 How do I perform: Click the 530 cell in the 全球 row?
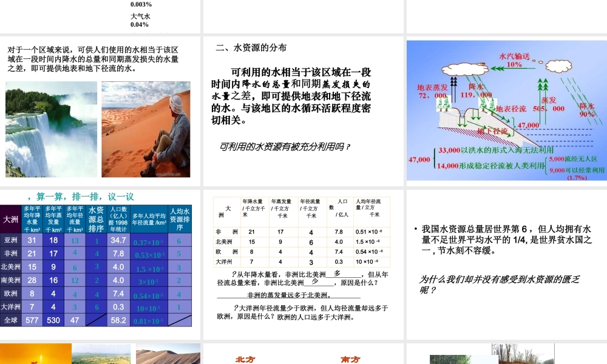pyautogui.click(x=53, y=320)
